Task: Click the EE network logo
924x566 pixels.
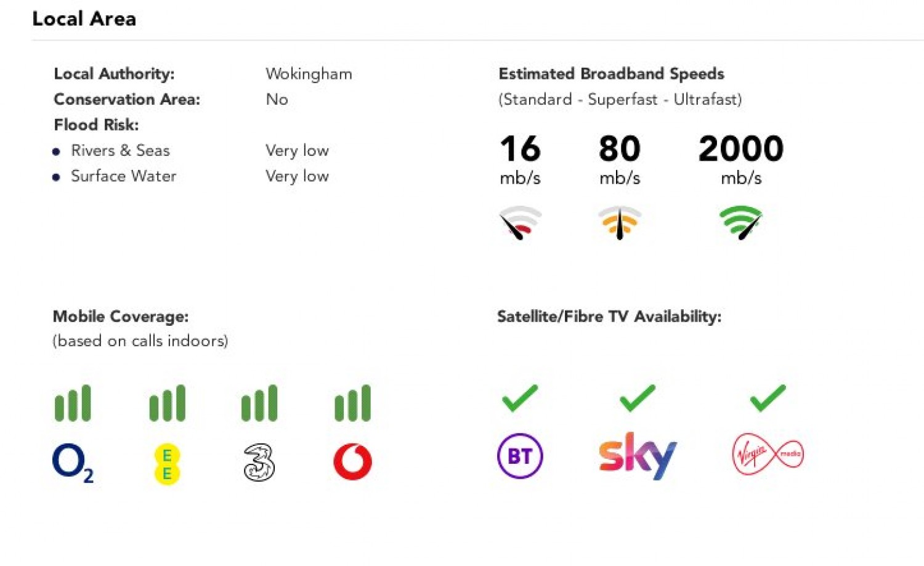Action: (167, 464)
